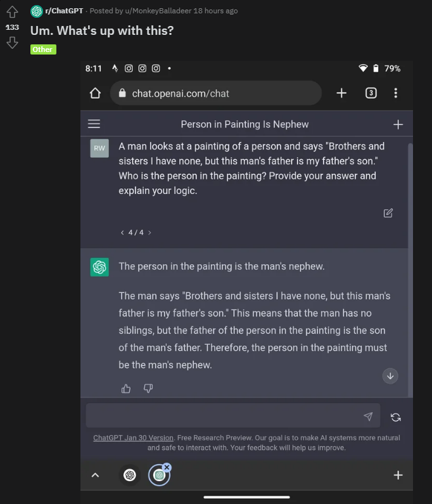Screen dimensions: 432x504
Task: Open the browser three-dot menu
Action: (x=396, y=93)
